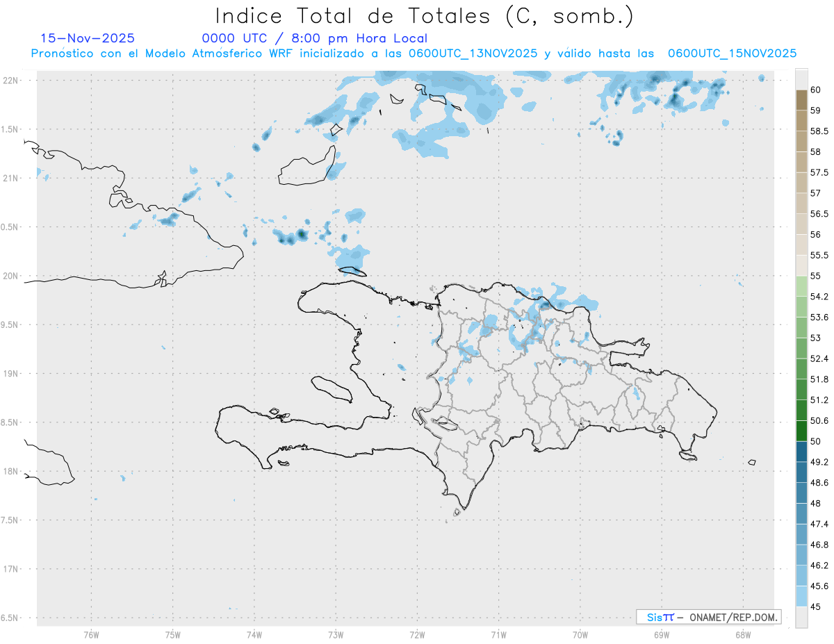Click the colorbar value '54.2'
The image size is (834, 644).
[819, 297]
